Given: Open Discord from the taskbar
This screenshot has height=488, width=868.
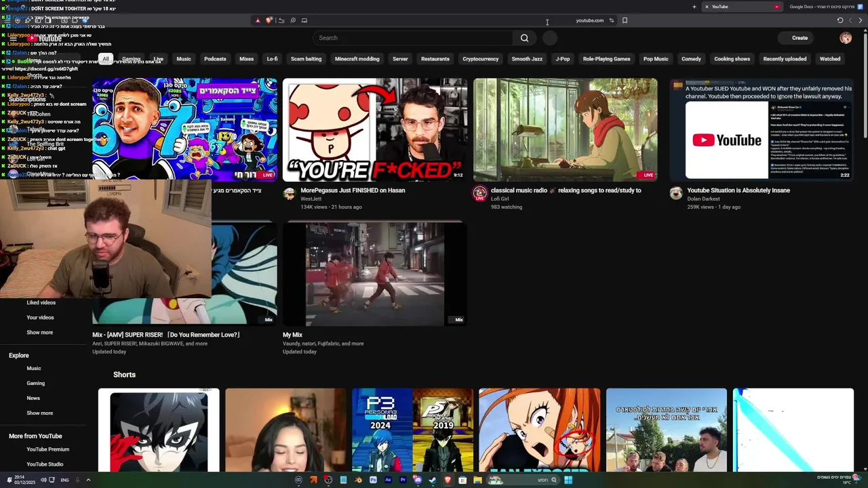Looking at the screenshot, I should [x=418, y=480].
